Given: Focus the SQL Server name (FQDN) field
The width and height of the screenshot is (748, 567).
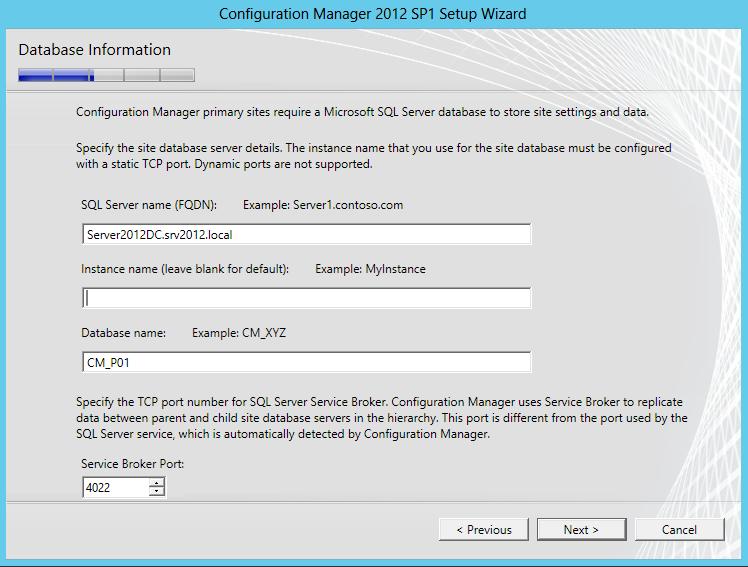Looking at the screenshot, I should click(x=306, y=234).
